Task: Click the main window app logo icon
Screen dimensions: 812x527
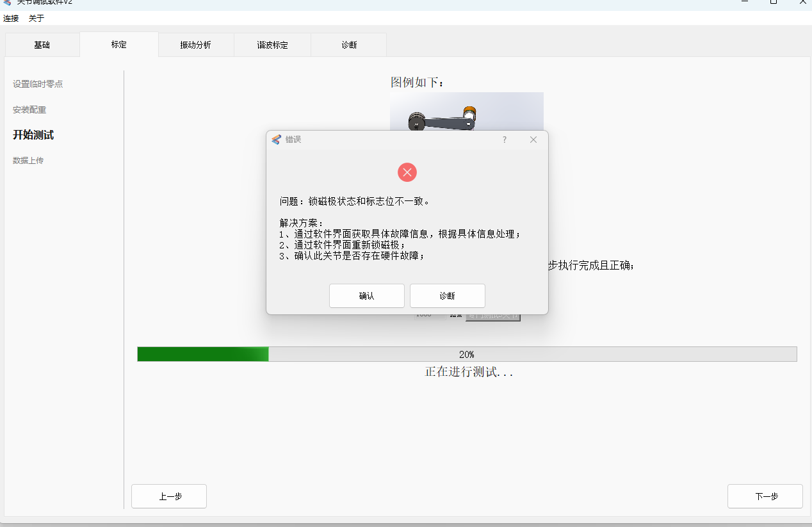Action: click(x=8, y=3)
